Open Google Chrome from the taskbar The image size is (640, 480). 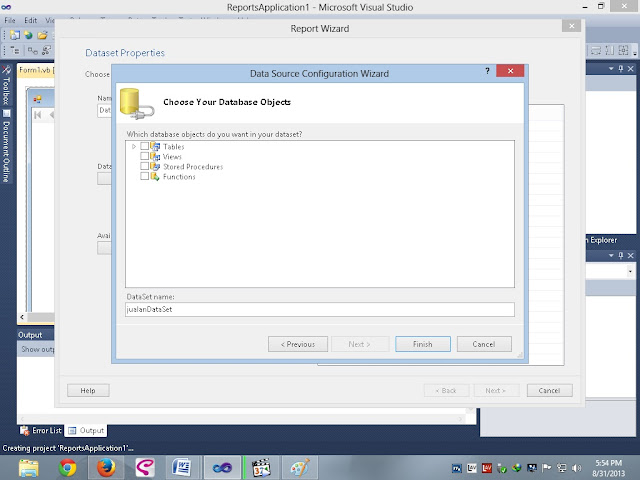tap(67, 468)
